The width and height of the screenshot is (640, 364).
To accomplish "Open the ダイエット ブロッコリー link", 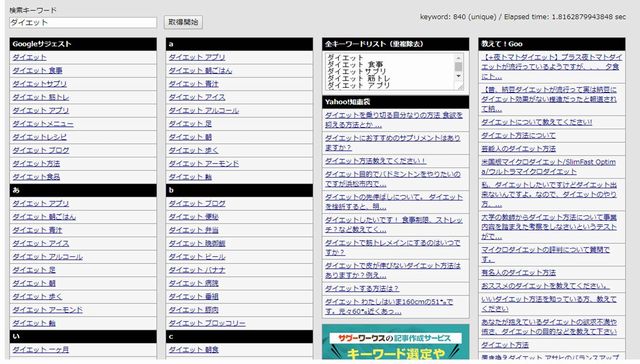I will (x=207, y=323).
